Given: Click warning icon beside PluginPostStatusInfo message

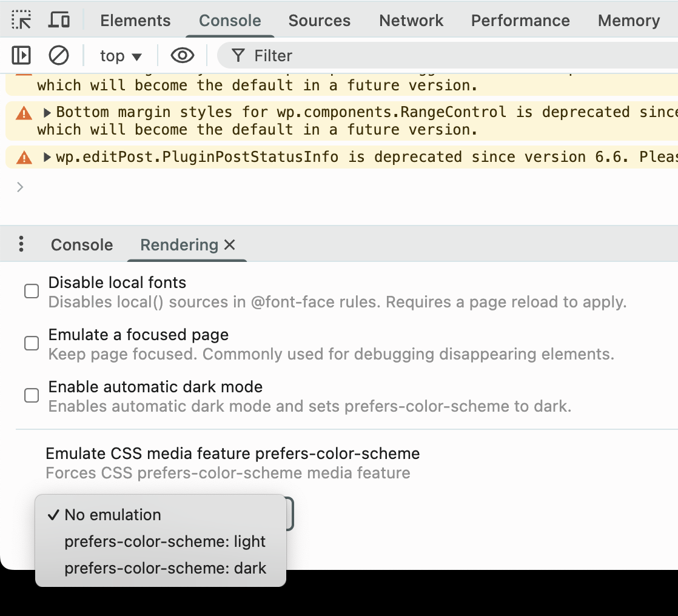Looking at the screenshot, I should pyautogui.click(x=24, y=158).
